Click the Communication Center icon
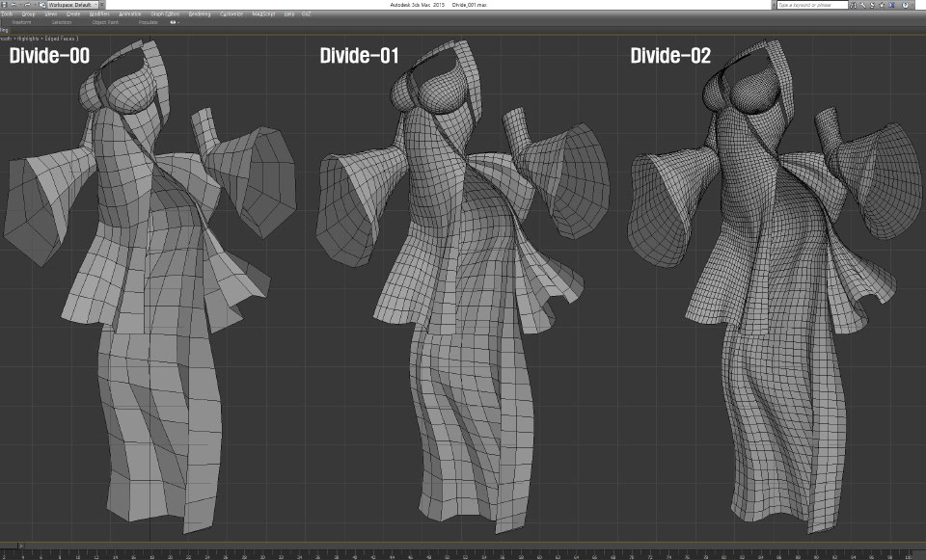926x560 pixels. point(873,5)
